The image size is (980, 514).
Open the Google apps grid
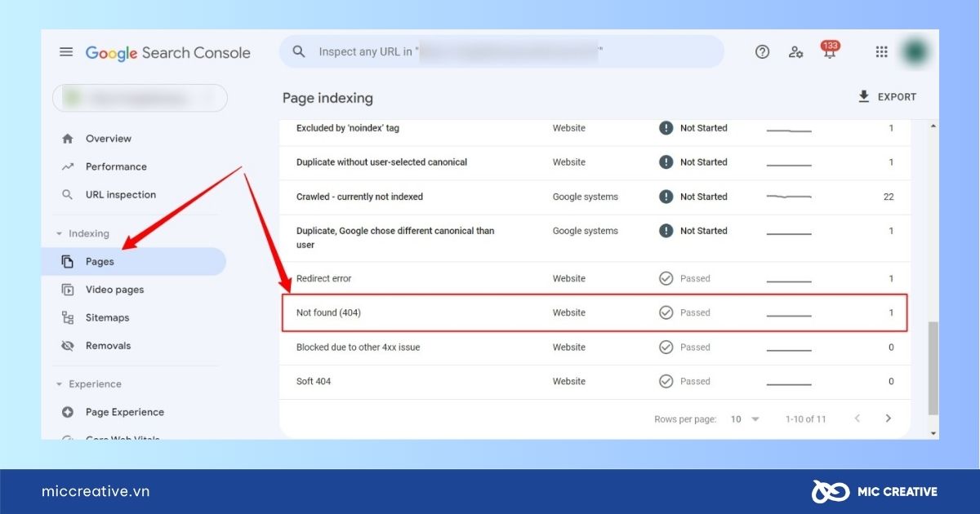tap(881, 52)
